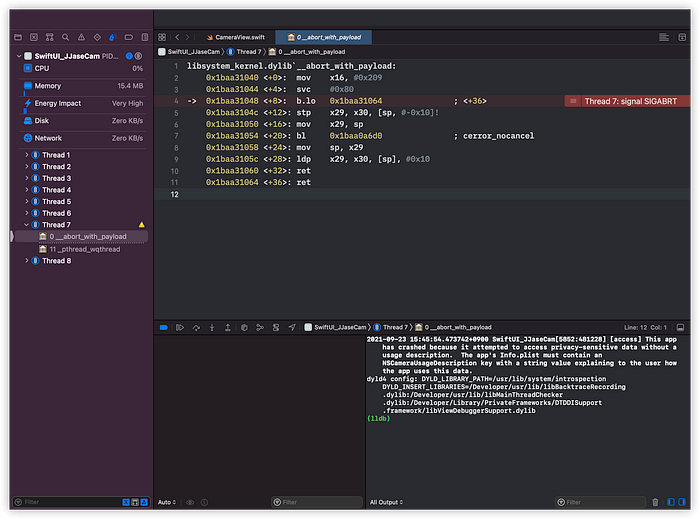Click the related items grid icon

click(162, 37)
